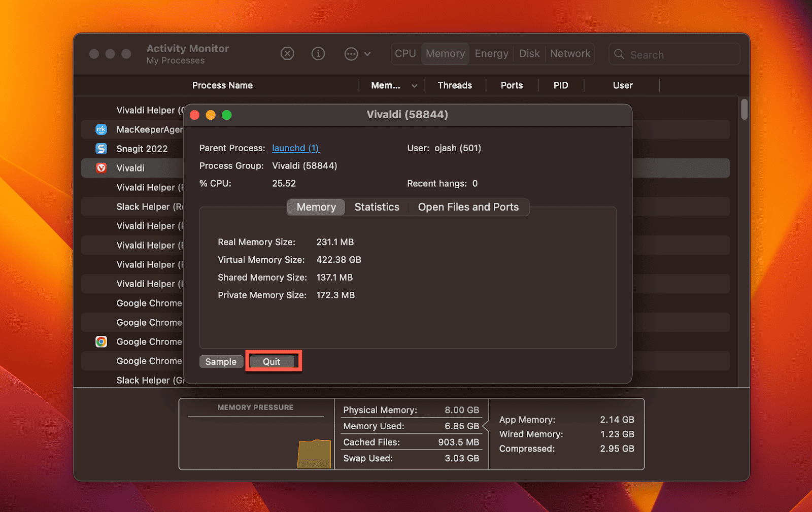812x512 pixels.
Task: Click the search magnifier icon
Action: tap(619, 54)
